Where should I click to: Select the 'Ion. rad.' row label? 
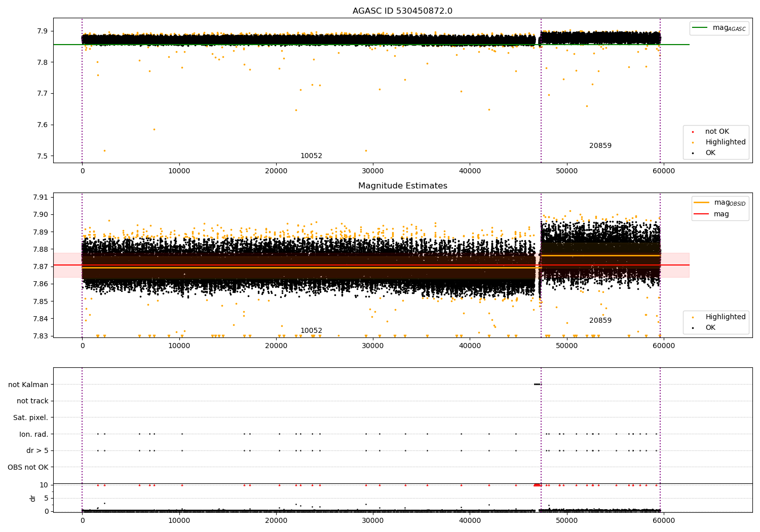coord(34,434)
